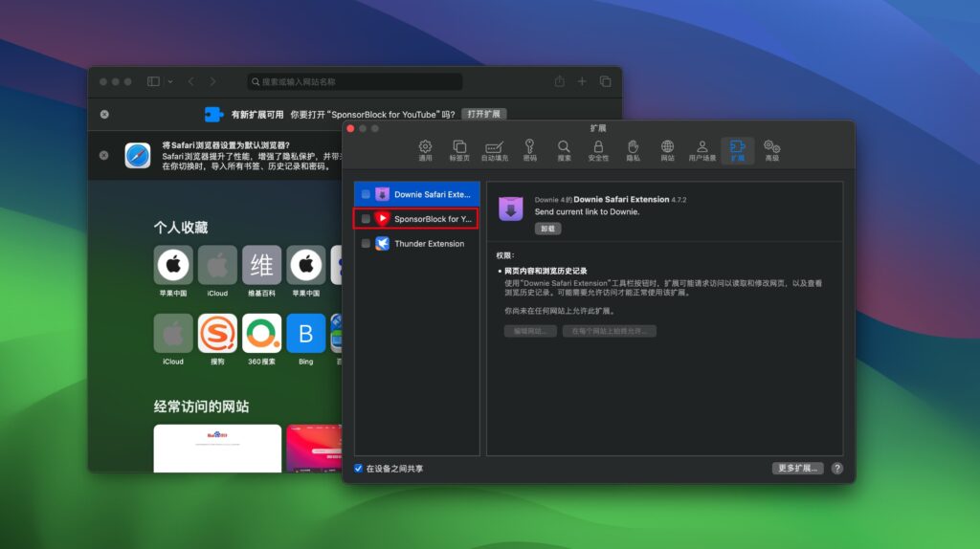Open the 高级 (Advanced) settings pane
Screen dimensions: 980x549
tap(772, 150)
